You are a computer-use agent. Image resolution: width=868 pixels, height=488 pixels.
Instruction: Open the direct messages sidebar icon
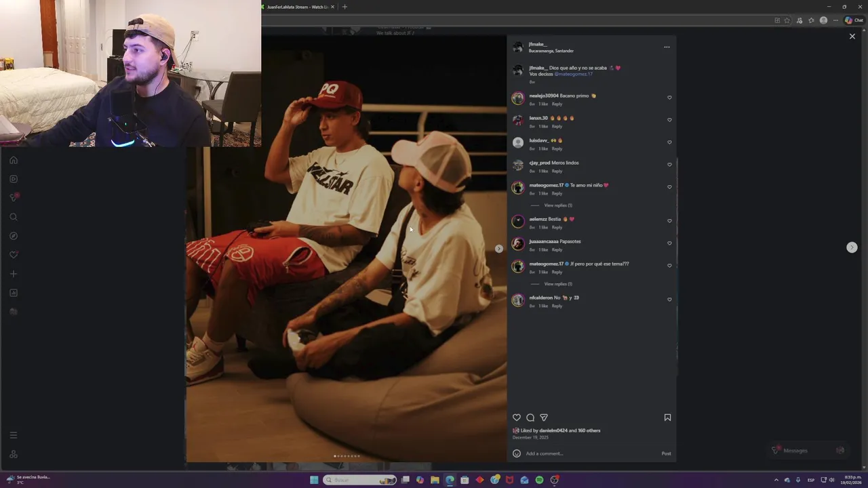pyautogui.click(x=14, y=197)
